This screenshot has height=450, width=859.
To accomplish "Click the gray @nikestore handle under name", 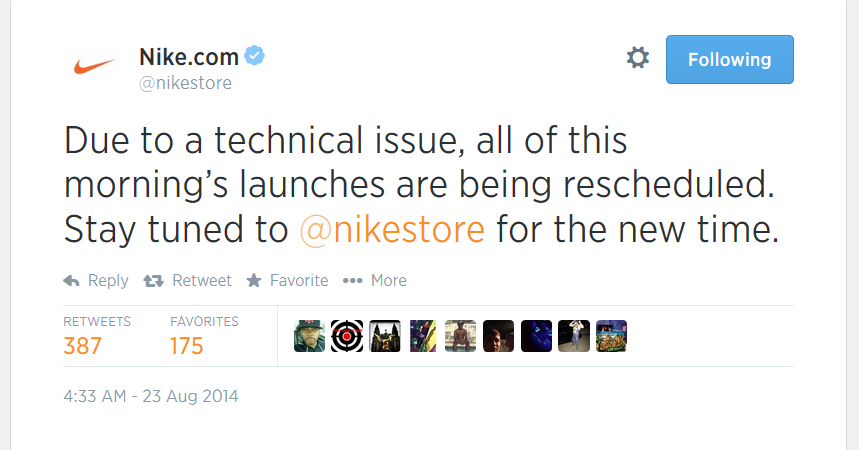I will pos(185,83).
